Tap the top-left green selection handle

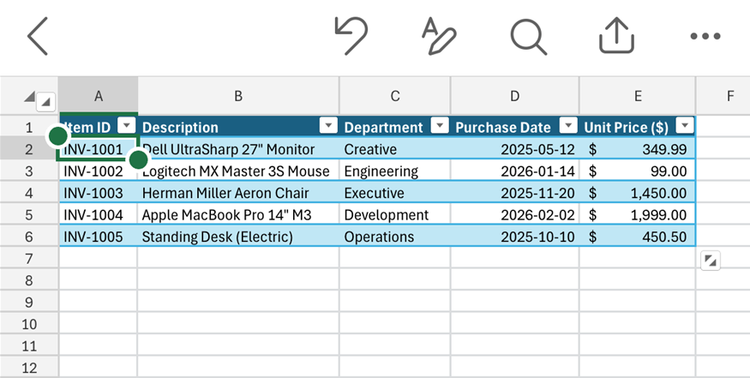point(58,136)
